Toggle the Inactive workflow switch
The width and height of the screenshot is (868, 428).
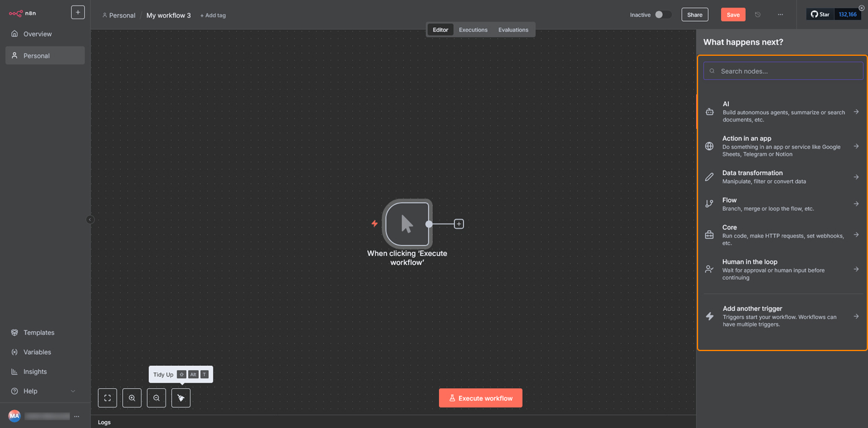tap(662, 15)
